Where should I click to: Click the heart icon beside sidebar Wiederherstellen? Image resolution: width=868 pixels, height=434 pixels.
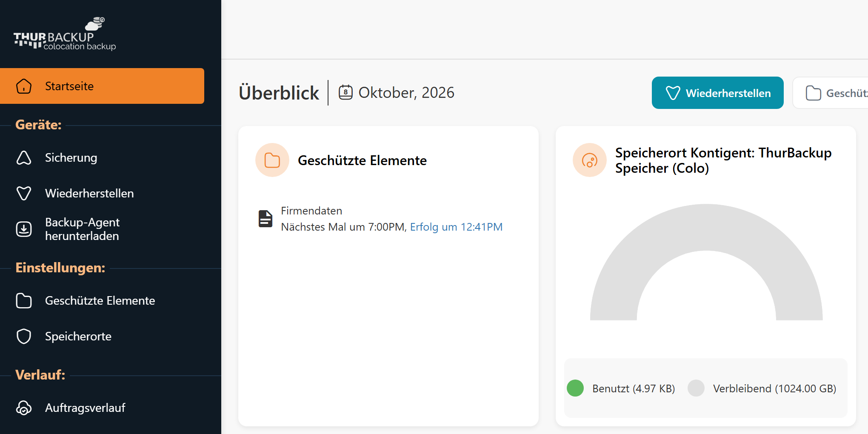[24, 193]
